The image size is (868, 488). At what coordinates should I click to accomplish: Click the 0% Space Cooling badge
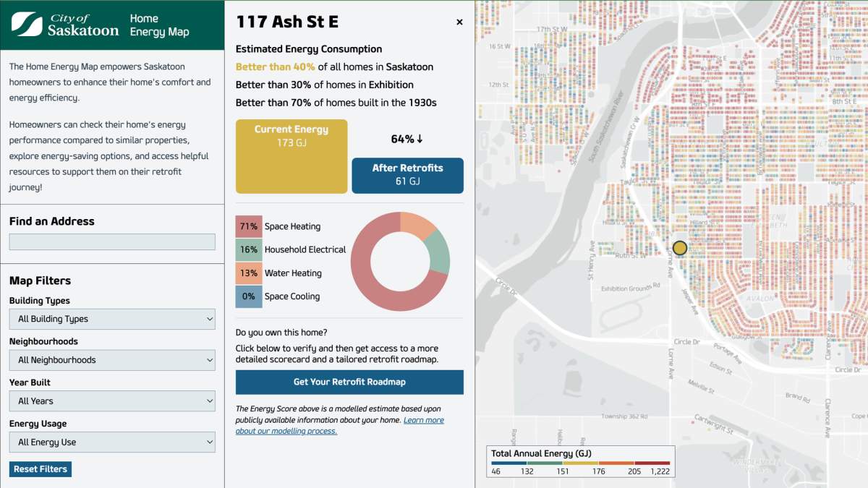click(248, 296)
